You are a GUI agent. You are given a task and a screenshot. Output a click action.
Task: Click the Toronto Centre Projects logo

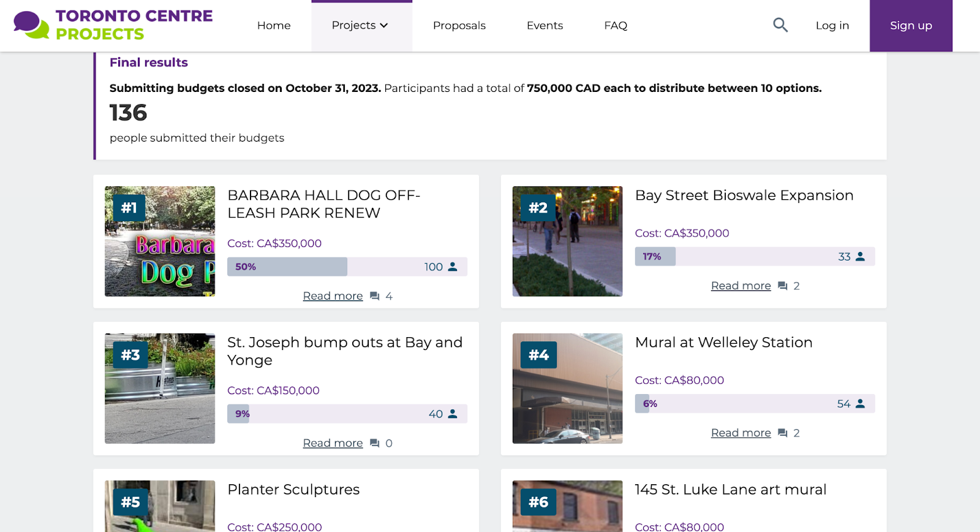(x=113, y=25)
